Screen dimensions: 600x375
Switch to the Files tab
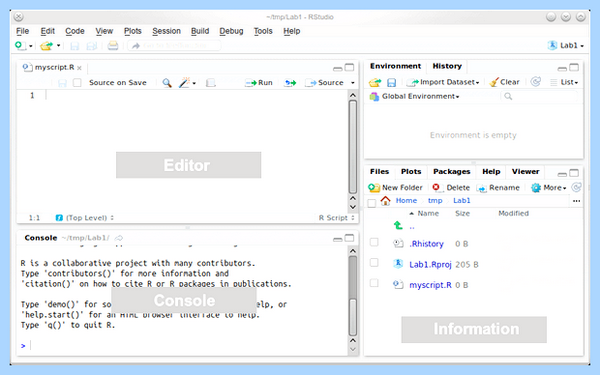point(380,172)
